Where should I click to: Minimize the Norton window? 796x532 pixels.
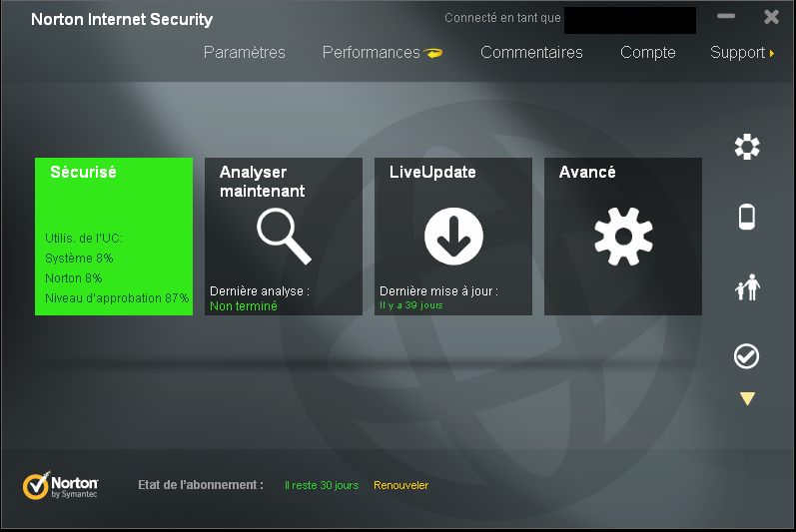point(726,16)
